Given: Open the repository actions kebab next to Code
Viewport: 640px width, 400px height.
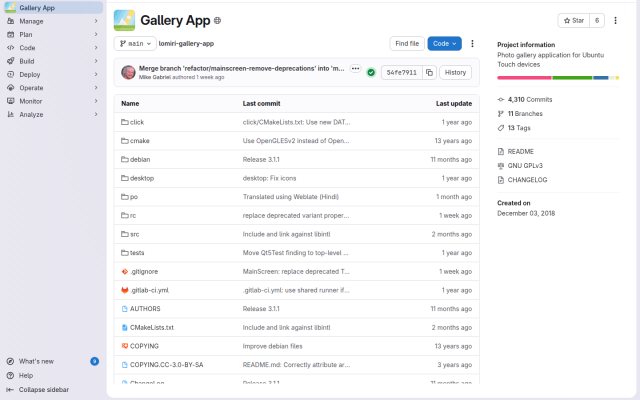Looking at the screenshot, I should point(472,44).
